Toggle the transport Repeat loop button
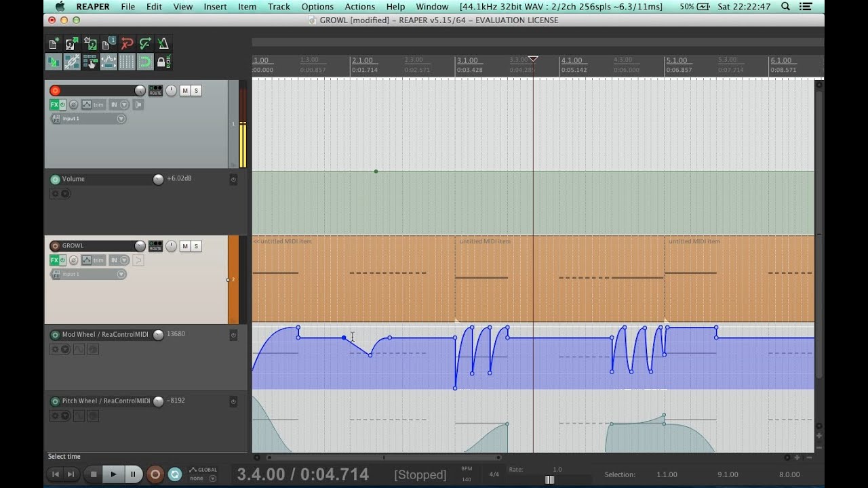Screen dimensions: 868x488 (x=175, y=474)
